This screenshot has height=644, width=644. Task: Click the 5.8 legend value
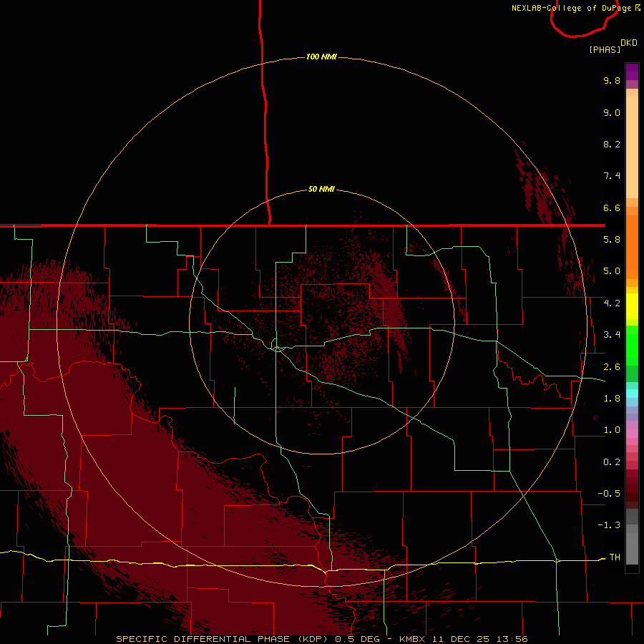click(x=612, y=240)
